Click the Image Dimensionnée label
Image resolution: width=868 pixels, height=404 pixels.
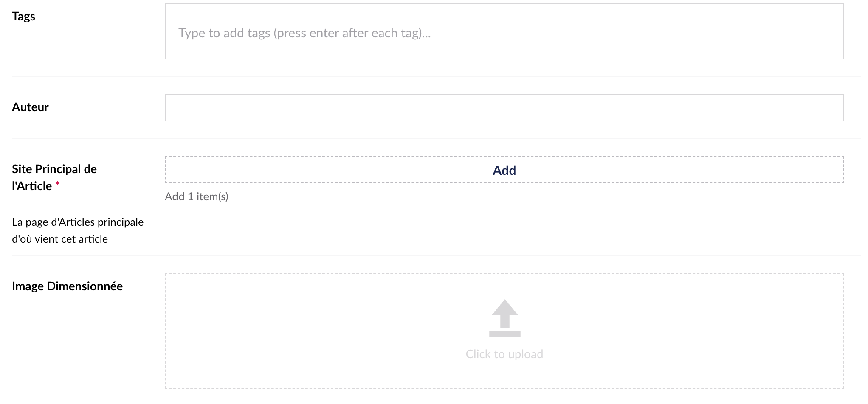(x=68, y=286)
